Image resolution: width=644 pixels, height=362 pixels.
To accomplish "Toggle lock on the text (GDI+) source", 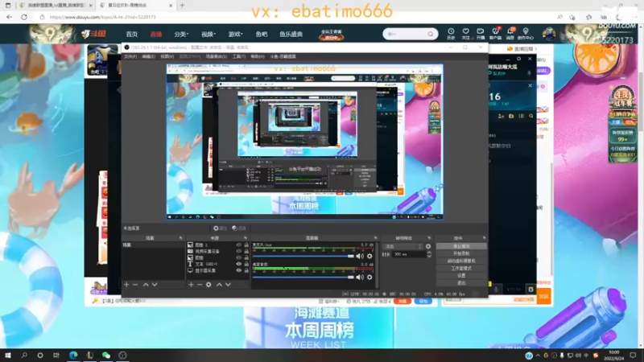I will (246, 265).
